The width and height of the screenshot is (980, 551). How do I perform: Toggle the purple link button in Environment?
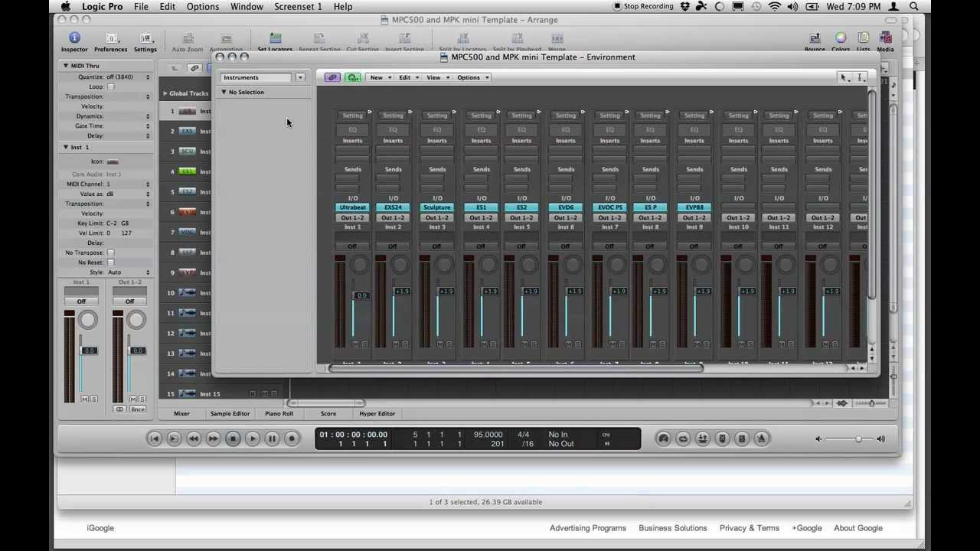[x=332, y=77]
